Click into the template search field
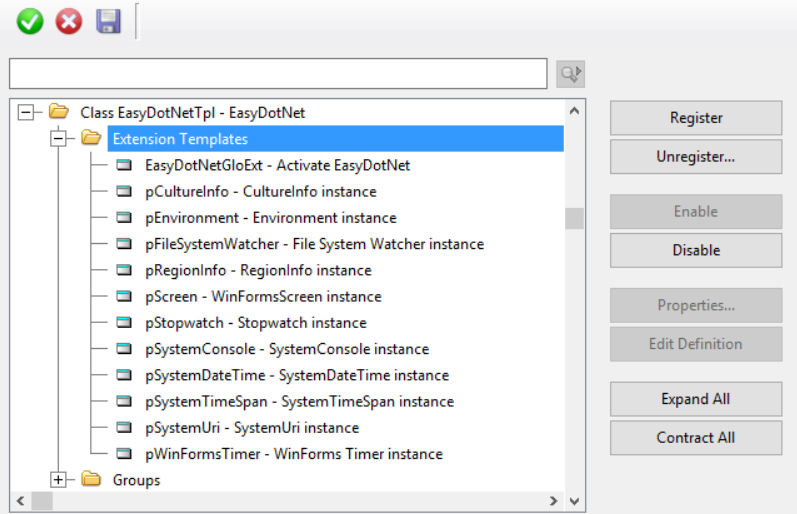 coord(278,74)
